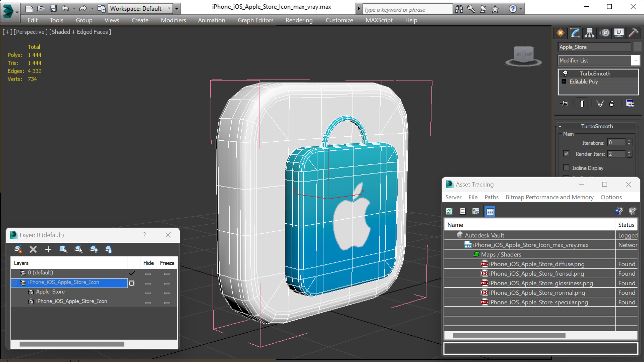Open Asset Tracking Paths menu
Screen dimensions: 644x362
[491, 197]
